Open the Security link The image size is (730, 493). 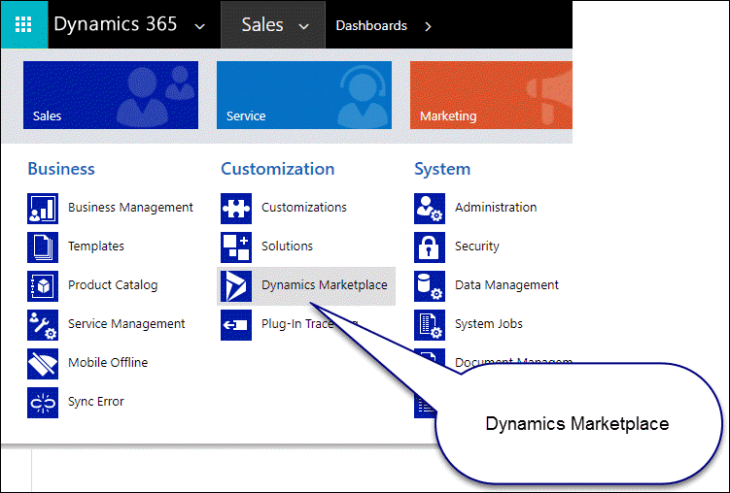(x=477, y=246)
